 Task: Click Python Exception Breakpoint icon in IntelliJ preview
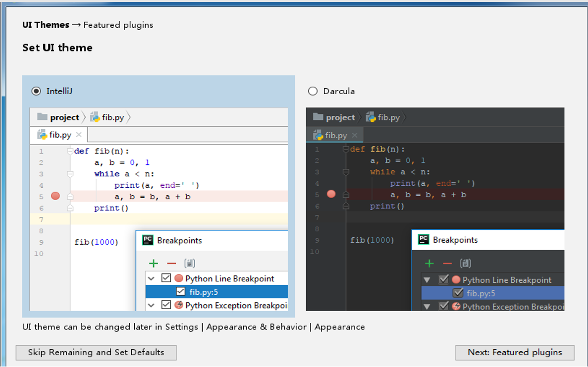(x=179, y=305)
